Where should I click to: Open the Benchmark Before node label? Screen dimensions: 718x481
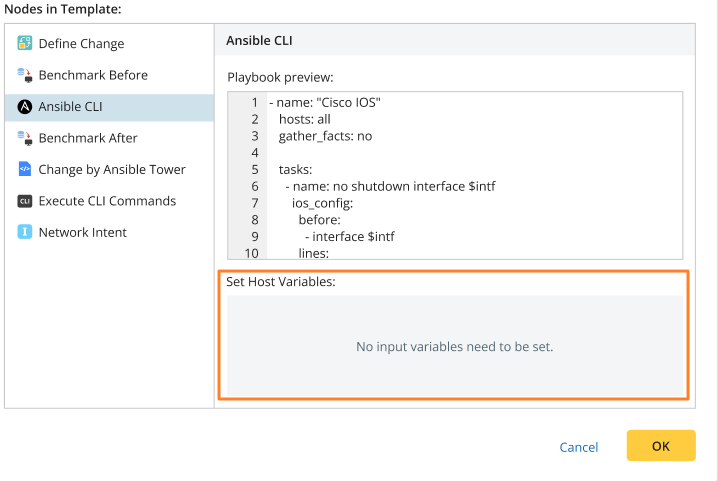pos(93,75)
